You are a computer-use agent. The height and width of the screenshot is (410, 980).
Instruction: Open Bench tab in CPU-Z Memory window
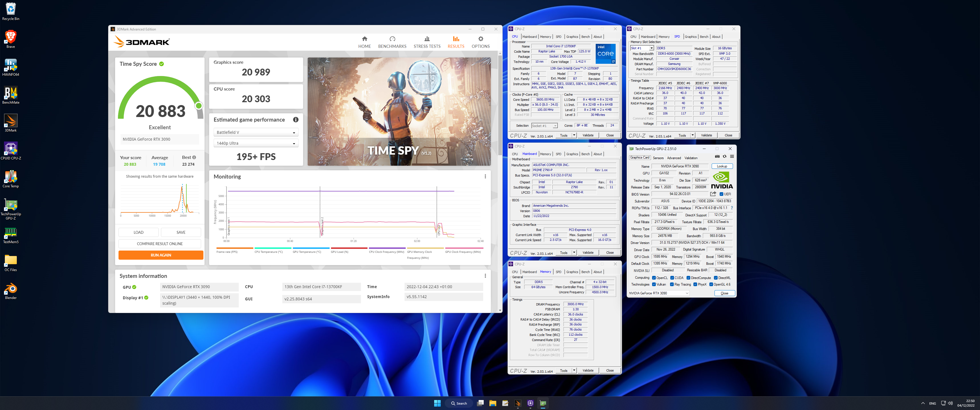[585, 272]
